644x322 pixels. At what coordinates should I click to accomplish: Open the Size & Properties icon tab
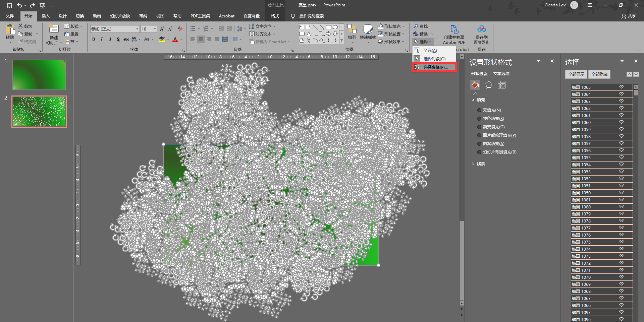coord(502,85)
